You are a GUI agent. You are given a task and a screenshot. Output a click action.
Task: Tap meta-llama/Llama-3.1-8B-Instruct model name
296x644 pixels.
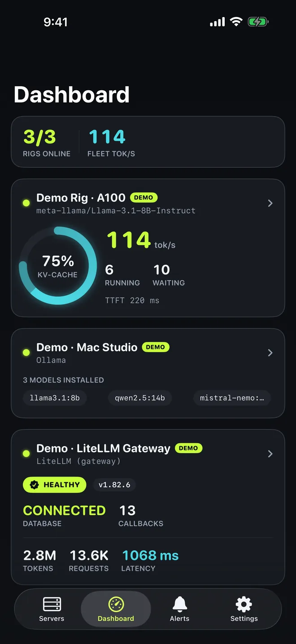116,211
